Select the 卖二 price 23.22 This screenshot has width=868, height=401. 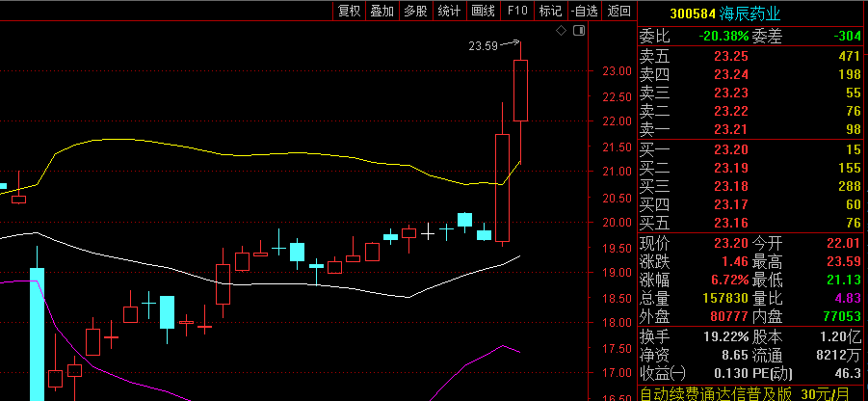730,111
